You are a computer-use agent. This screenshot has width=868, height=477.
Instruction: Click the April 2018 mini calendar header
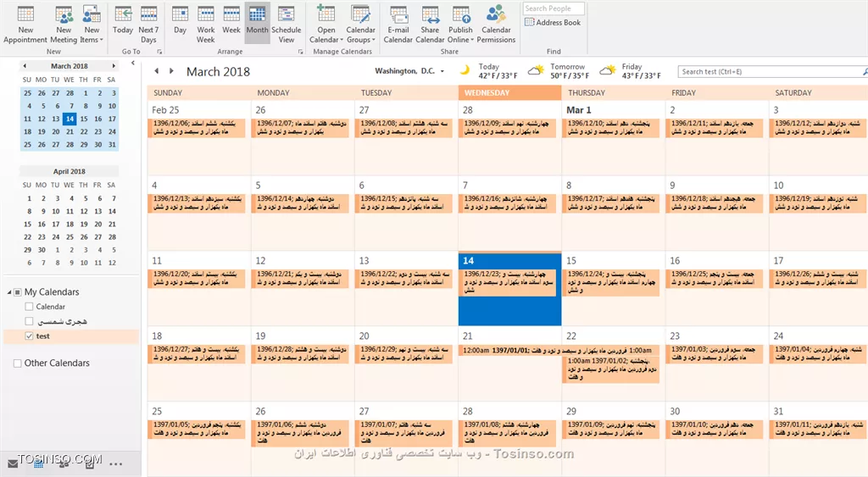[x=70, y=171]
